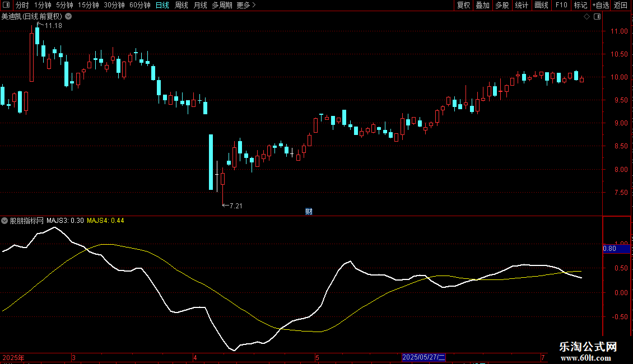
Task: Click the month 4 time axis label
Action: [x=195, y=357]
